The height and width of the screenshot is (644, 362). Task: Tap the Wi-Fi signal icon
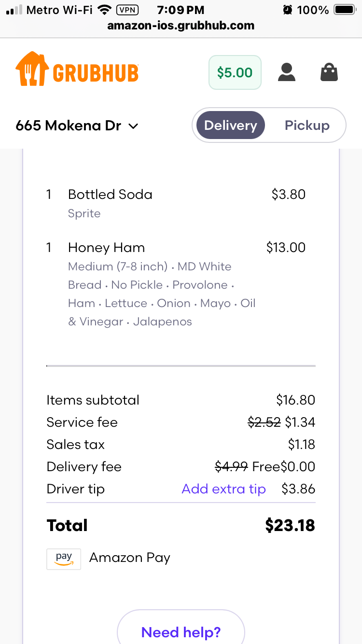coord(103,10)
